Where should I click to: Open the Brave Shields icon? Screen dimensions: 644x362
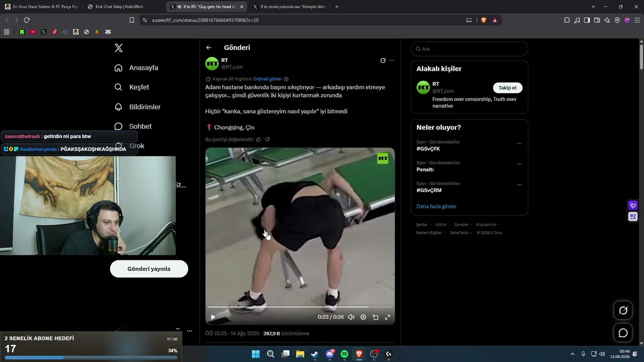(x=484, y=20)
